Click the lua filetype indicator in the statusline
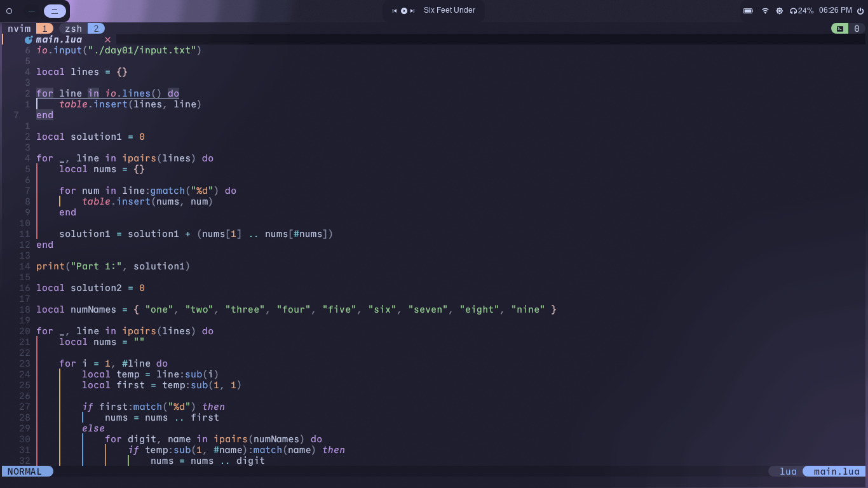Image resolution: width=868 pixels, height=488 pixels. [788, 471]
